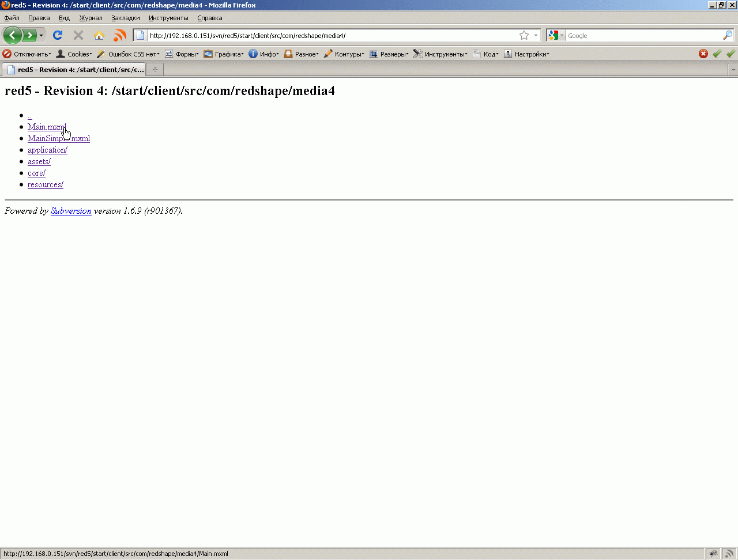This screenshot has width=738, height=560.
Task: Focus the address bar URL field
Action: (x=332, y=36)
